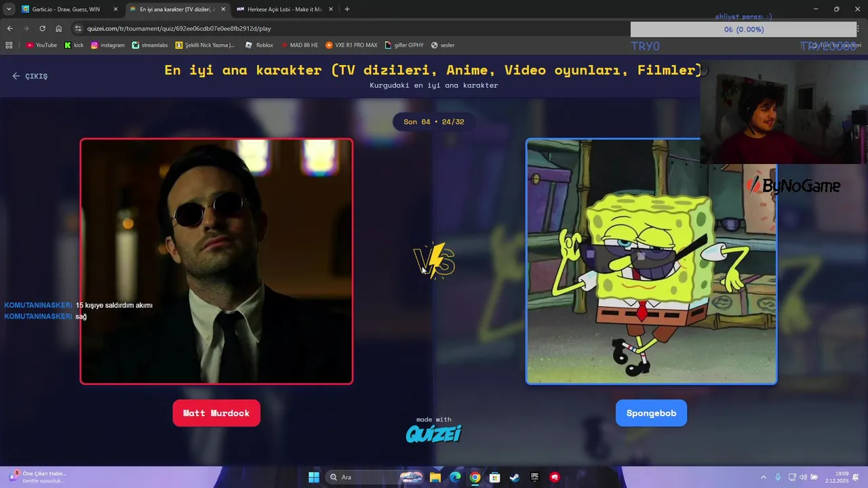Open the news widget on the taskbar
This screenshot has width=868, height=488.
[37, 476]
